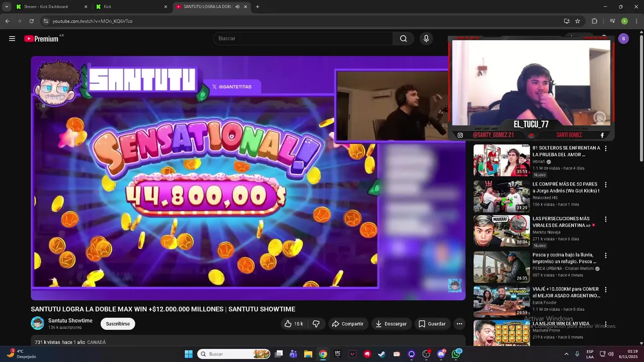Open Discord from the taskbar
The image size is (644, 362).
(x=441, y=354)
